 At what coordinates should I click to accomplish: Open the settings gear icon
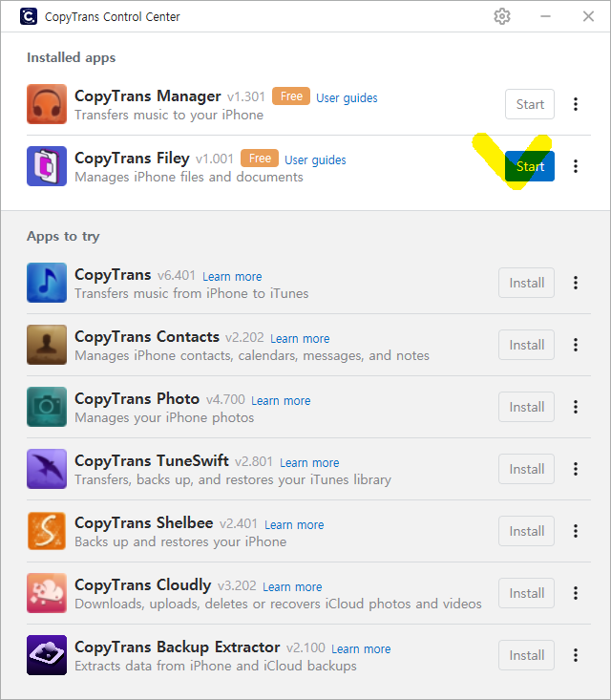coord(501,16)
